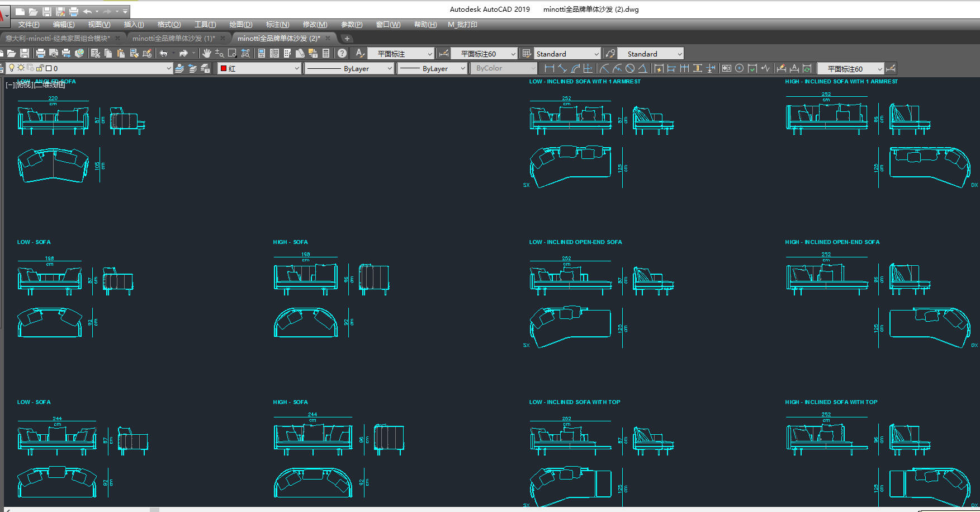Open the Multileader Style icon
This screenshot has width=980, height=512.
tap(610, 53)
